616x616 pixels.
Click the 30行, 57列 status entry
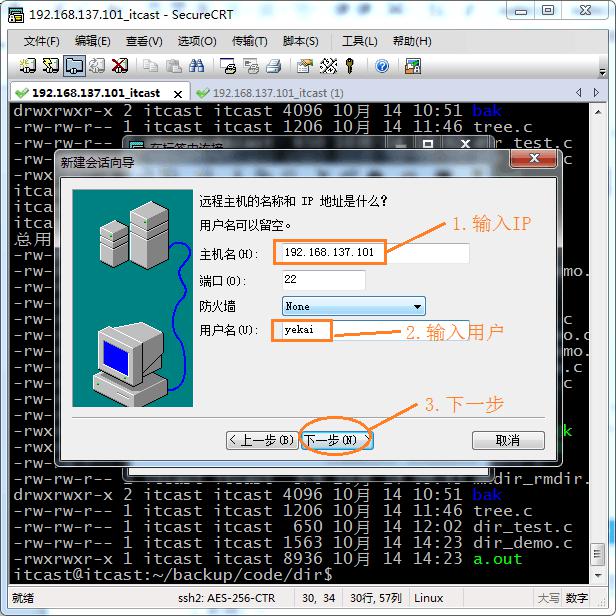(376, 598)
